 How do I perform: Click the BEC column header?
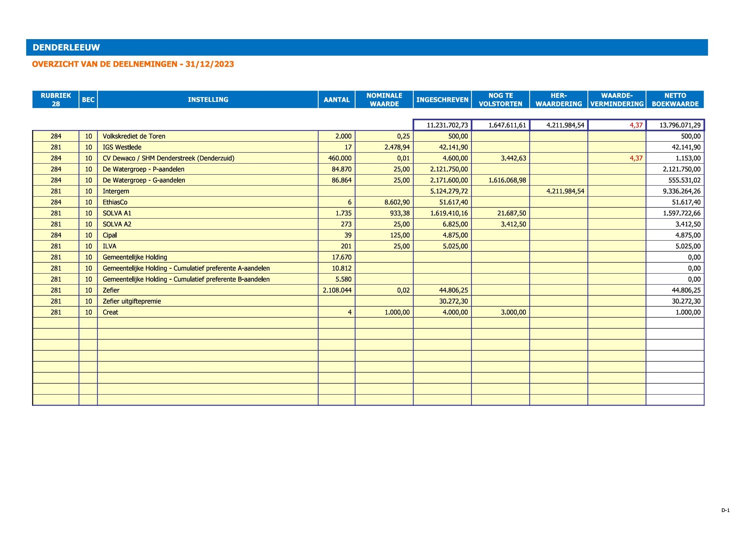coord(88,100)
